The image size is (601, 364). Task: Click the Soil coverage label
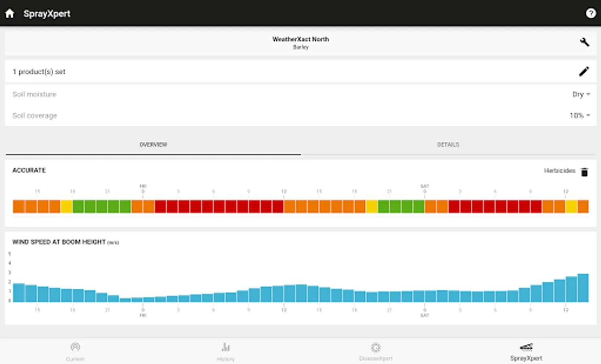(x=35, y=116)
